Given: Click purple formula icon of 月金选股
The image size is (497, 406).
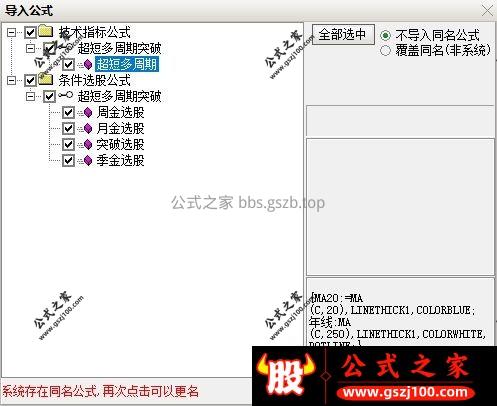Looking at the screenshot, I should 88,128.
